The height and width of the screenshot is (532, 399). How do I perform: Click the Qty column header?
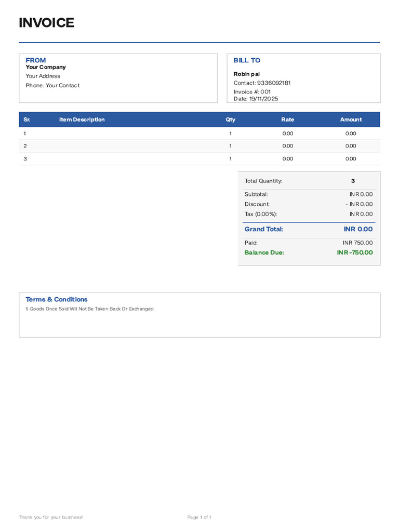tap(230, 119)
